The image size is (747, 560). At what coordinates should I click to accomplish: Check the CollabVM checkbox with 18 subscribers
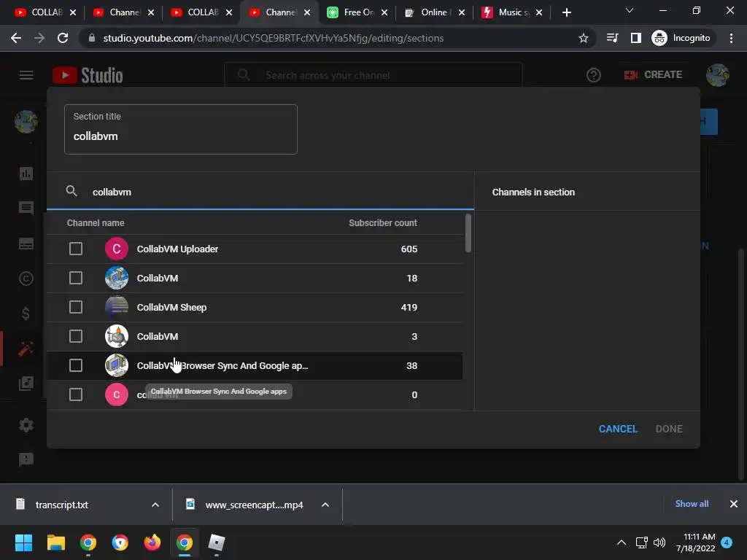[76, 278]
